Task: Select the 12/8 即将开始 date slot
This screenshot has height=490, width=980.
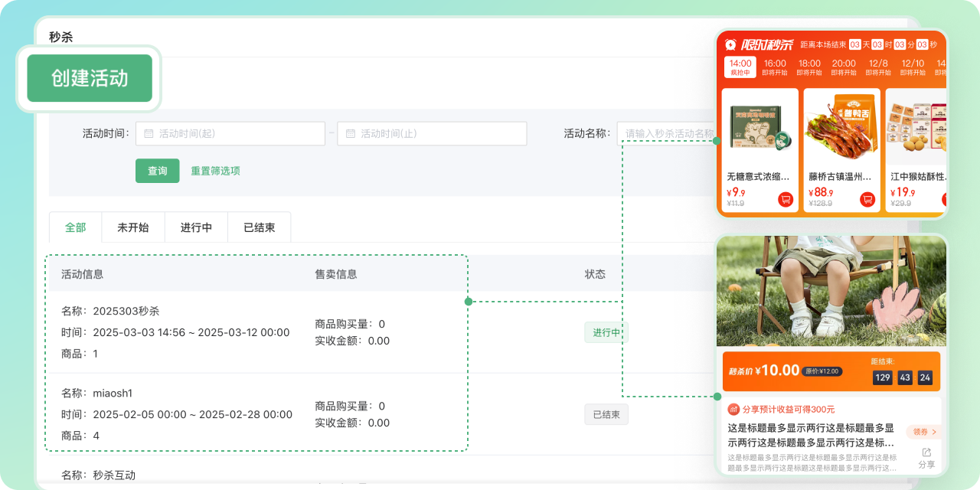Action: [x=878, y=67]
